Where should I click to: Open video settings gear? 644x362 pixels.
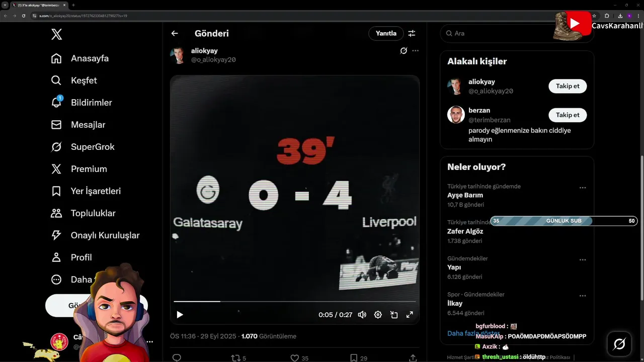(378, 315)
